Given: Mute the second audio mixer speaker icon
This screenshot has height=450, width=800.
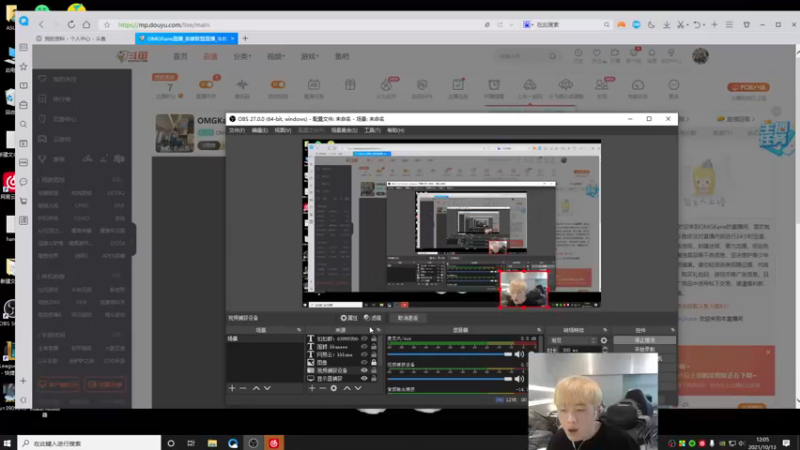Looking at the screenshot, I should click(x=519, y=379).
